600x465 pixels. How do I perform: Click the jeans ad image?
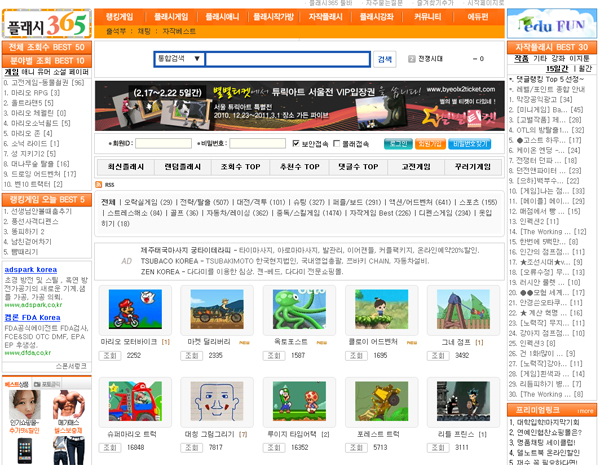click(x=68, y=451)
